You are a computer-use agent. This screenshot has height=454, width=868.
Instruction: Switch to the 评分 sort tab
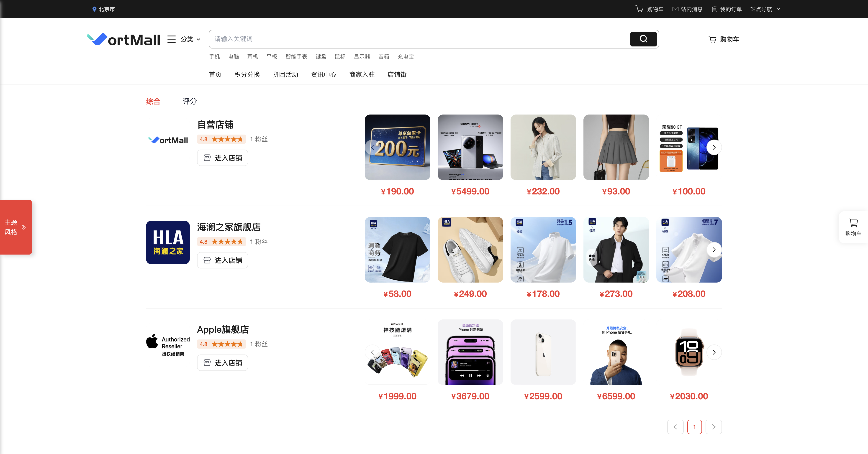point(190,101)
